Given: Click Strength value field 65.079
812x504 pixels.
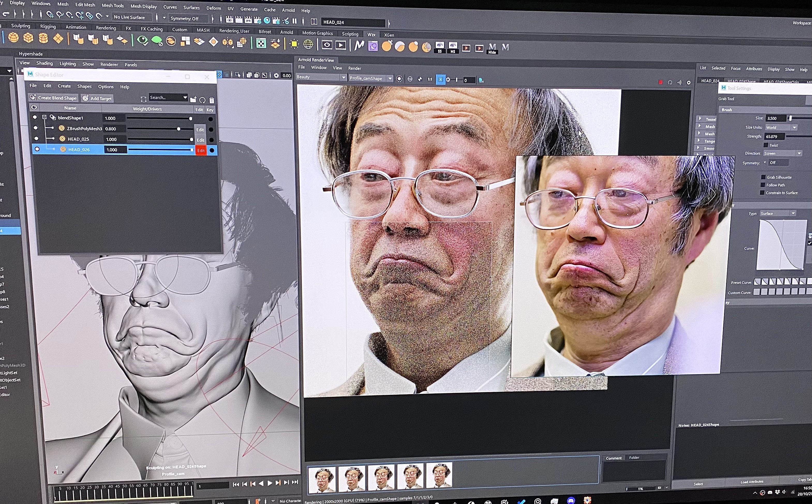Looking at the screenshot, I should coord(775,136).
